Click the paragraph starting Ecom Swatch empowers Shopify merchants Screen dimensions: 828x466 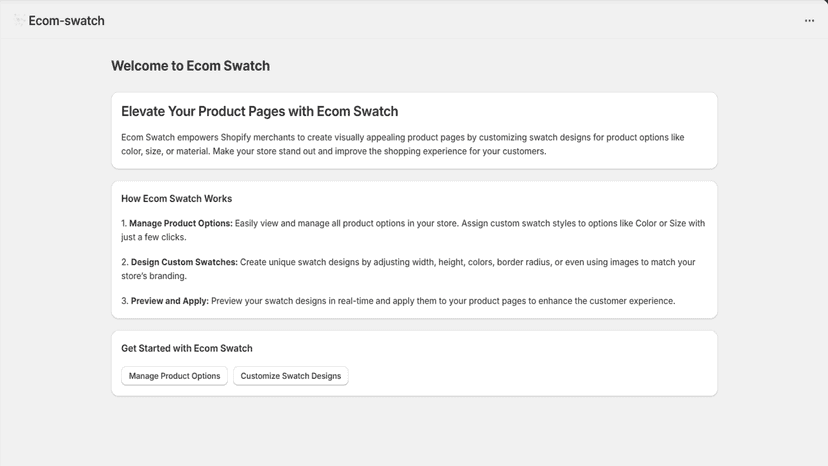click(x=402, y=144)
